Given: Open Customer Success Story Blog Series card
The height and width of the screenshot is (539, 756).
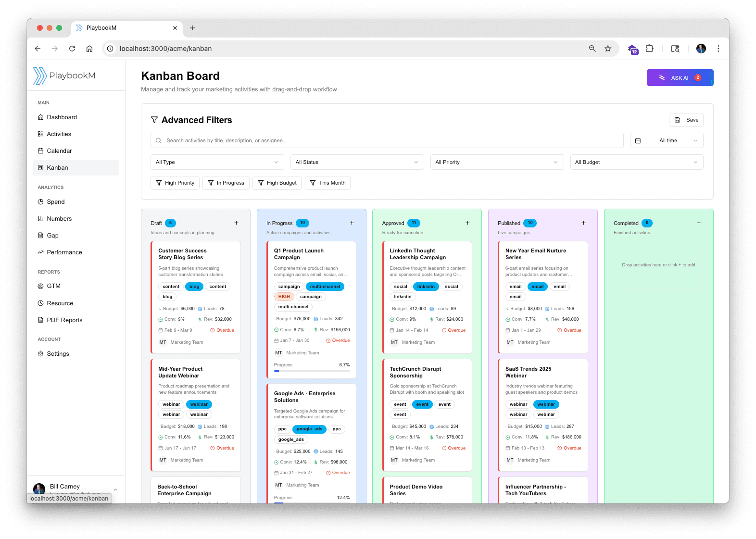Looking at the screenshot, I should (x=196, y=298).
